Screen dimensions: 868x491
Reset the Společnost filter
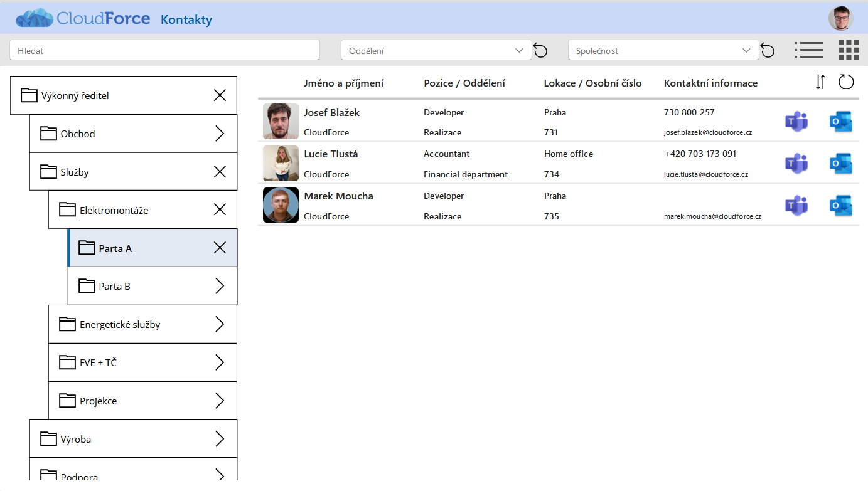tap(768, 51)
